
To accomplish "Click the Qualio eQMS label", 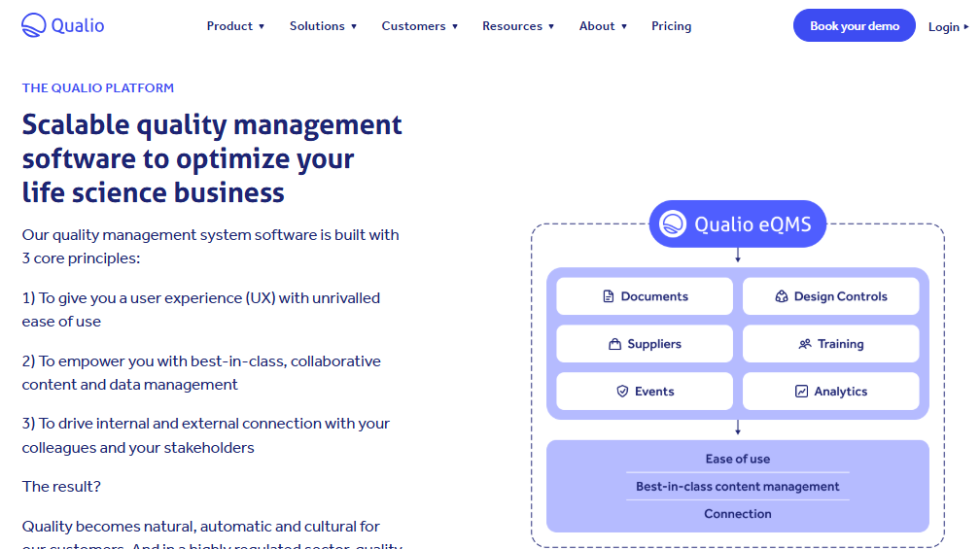I will pyautogui.click(x=752, y=224).
